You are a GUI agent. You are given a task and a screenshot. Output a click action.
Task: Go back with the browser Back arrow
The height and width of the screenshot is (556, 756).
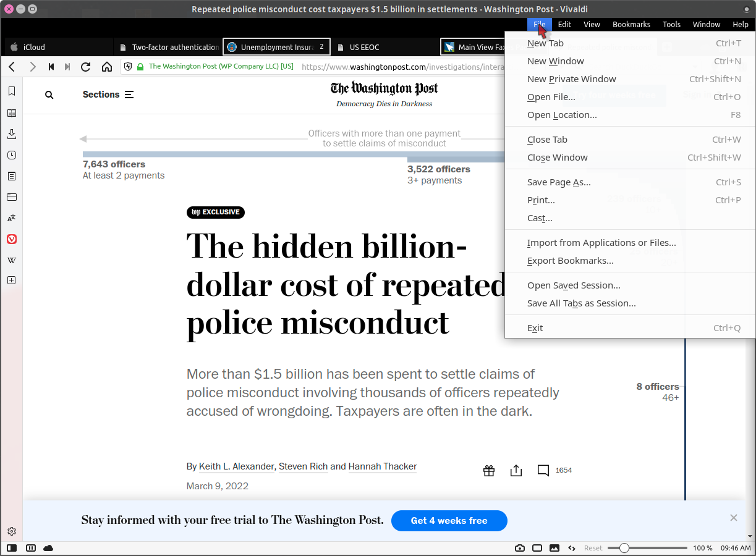click(12, 67)
